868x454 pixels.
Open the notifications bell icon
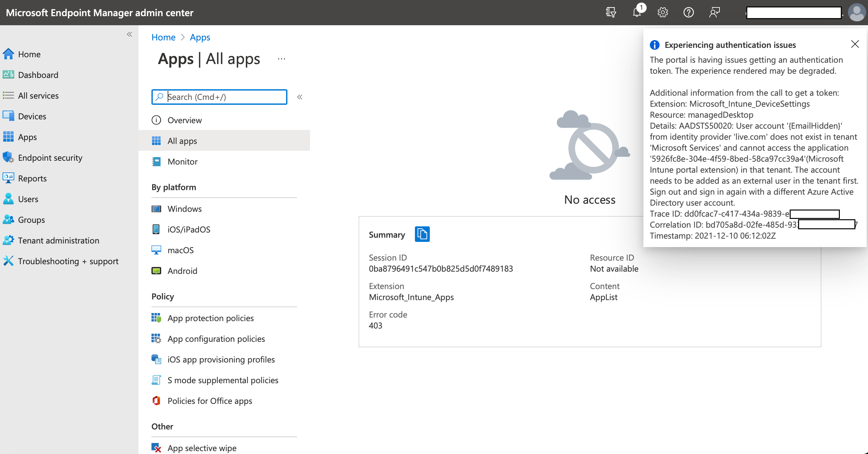637,13
